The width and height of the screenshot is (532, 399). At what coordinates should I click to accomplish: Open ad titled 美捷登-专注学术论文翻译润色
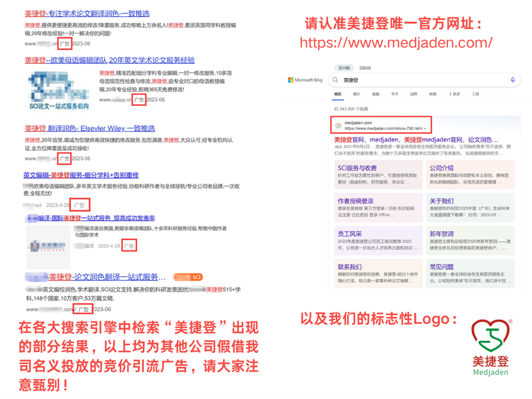(x=87, y=13)
